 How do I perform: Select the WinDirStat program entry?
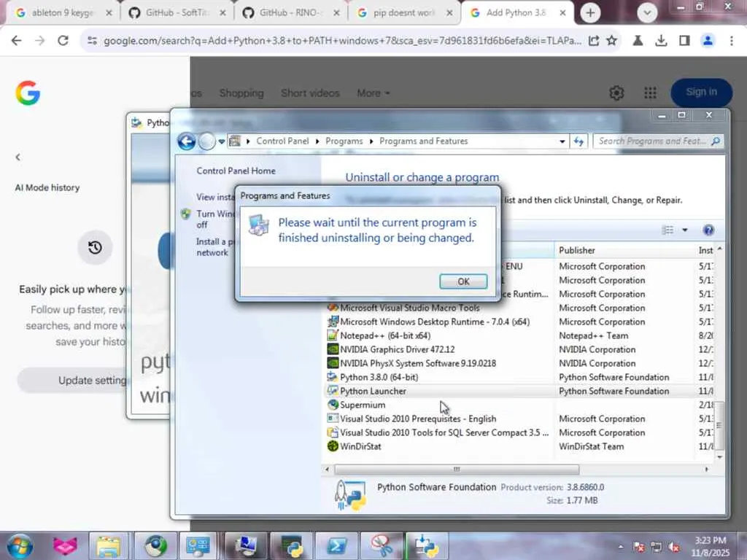(519, 446)
